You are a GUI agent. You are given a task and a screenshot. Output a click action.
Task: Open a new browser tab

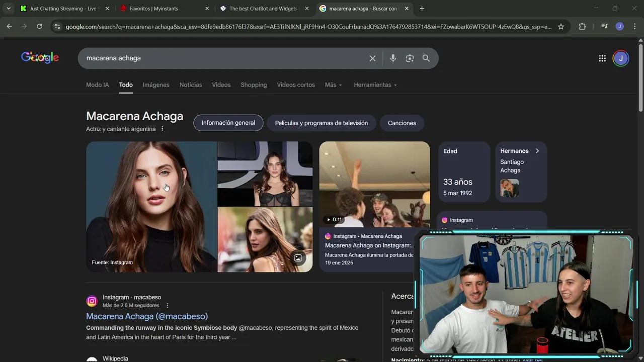point(422,9)
